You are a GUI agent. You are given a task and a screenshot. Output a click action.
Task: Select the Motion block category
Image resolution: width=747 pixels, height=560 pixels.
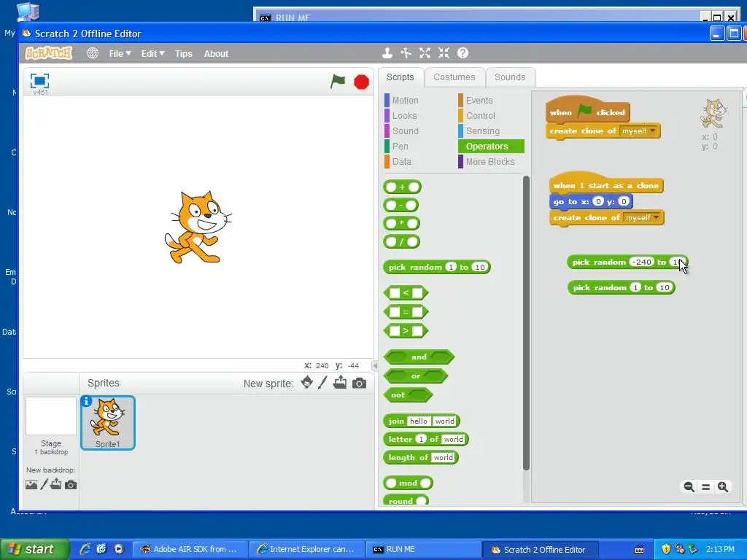(405, 101)
